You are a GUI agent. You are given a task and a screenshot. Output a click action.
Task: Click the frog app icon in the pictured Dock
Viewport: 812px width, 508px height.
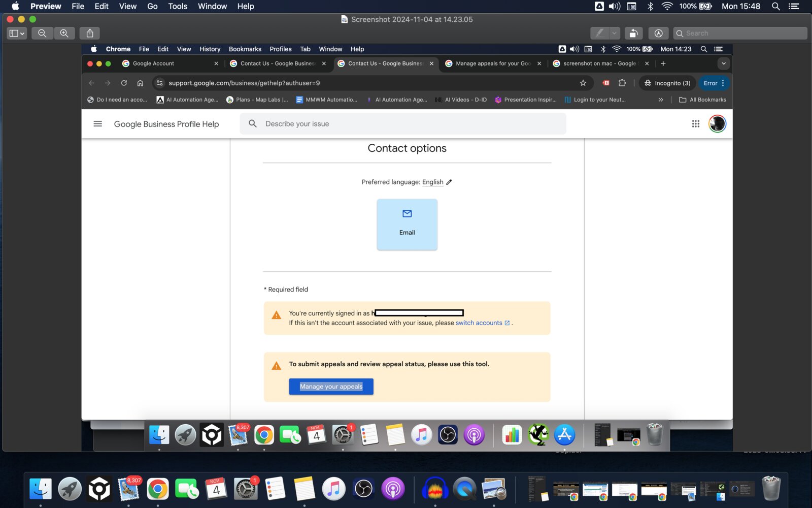tap(538, 435)
